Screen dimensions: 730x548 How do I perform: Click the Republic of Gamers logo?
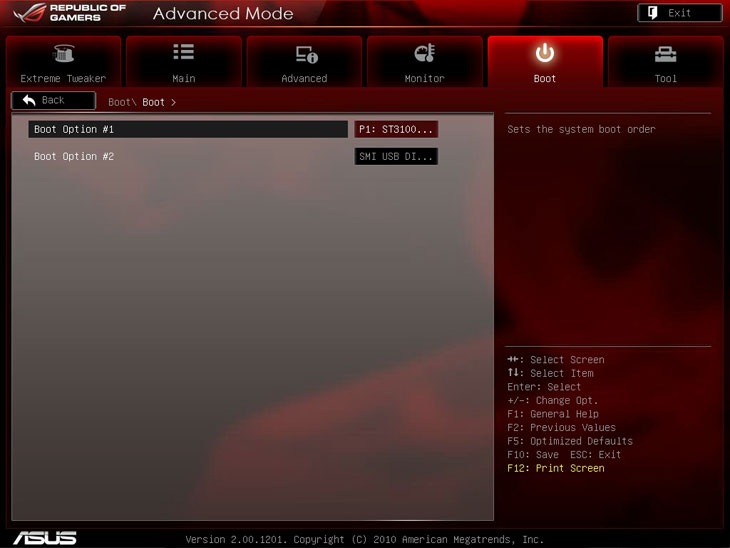point(68,13)
